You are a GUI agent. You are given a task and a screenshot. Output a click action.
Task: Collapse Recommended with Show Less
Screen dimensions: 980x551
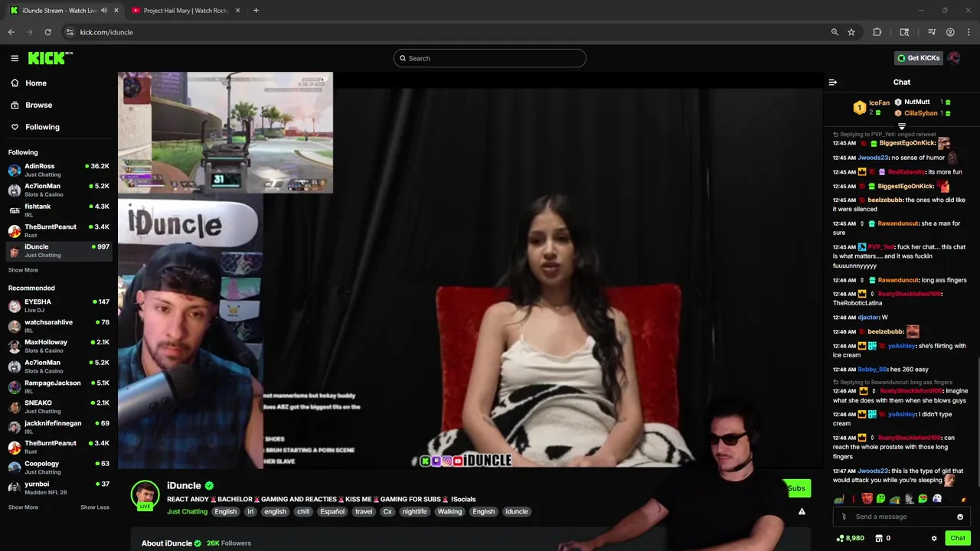(x=95, y=507)
